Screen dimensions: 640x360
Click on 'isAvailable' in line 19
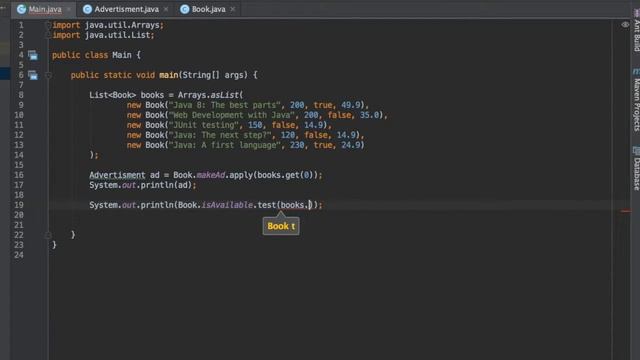click(227, 205)
